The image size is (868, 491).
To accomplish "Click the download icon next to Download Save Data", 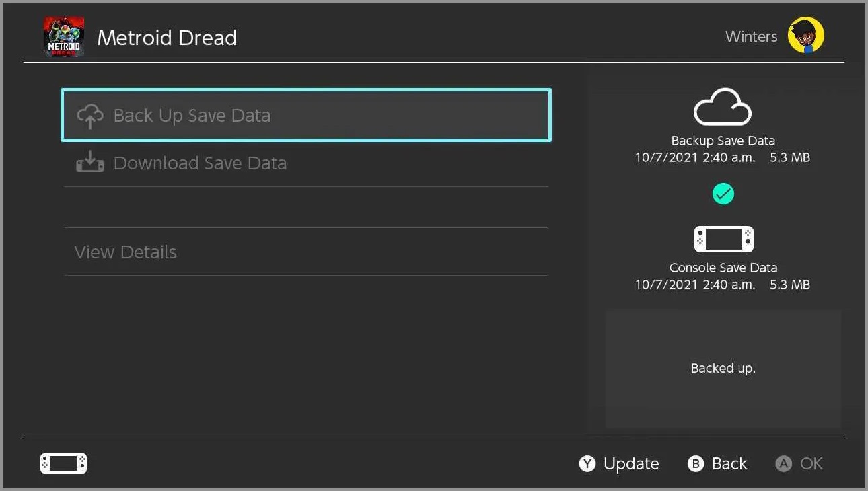I will 90,163.
